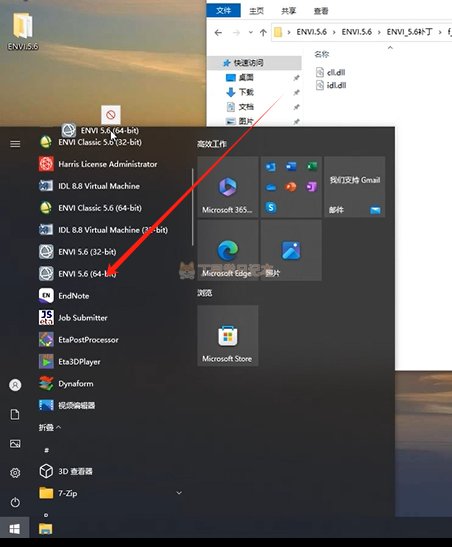The width and height of the screenshot is (452, 547).
Task: Open File Explorer from the taskbar
Action: pos(45,529)
